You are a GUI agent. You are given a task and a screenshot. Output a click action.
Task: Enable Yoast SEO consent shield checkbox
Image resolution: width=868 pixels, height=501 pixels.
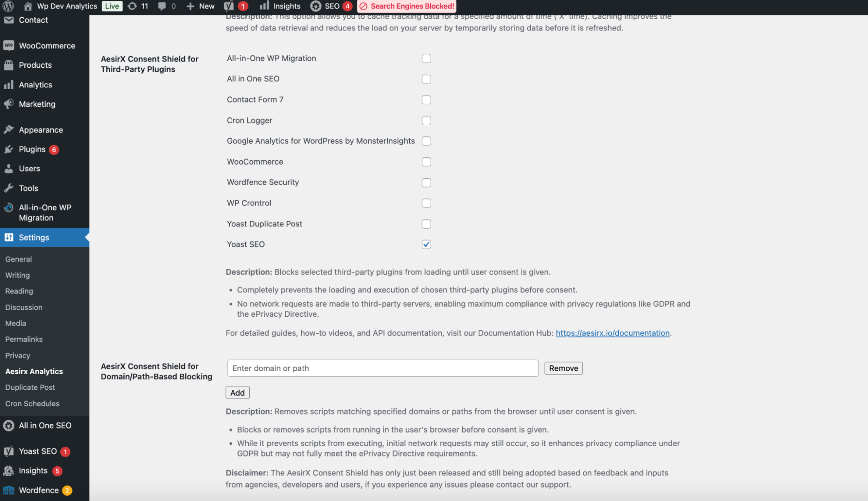(x=427, y=244)
